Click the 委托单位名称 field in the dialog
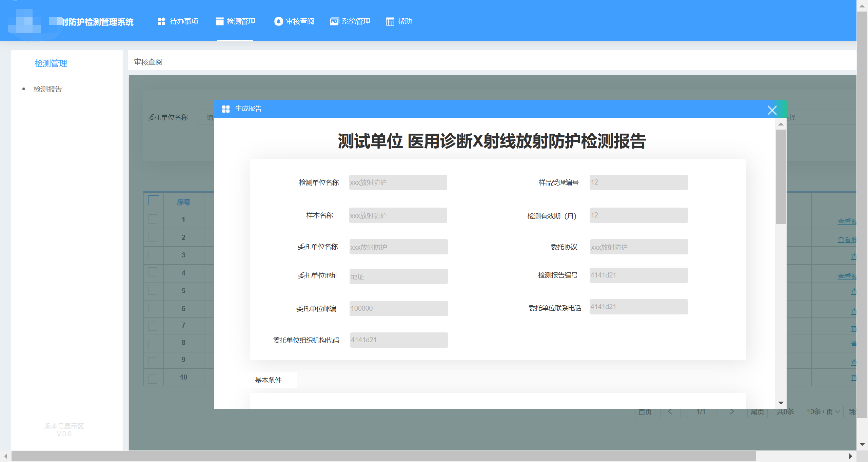868x462 pixels. (398, 247)
